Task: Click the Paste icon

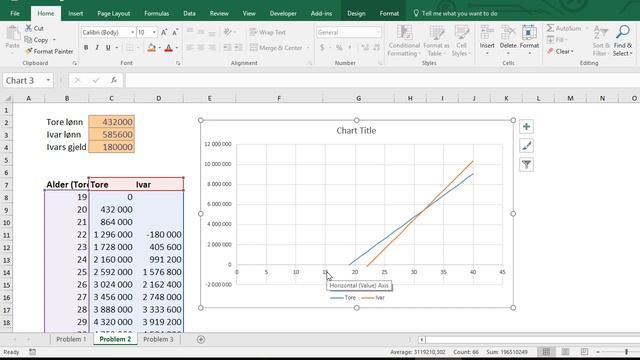Action: [13, 33]
